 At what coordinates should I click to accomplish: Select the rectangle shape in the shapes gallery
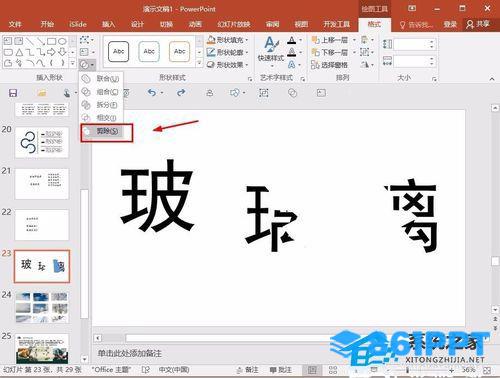(x=51, y=41)
